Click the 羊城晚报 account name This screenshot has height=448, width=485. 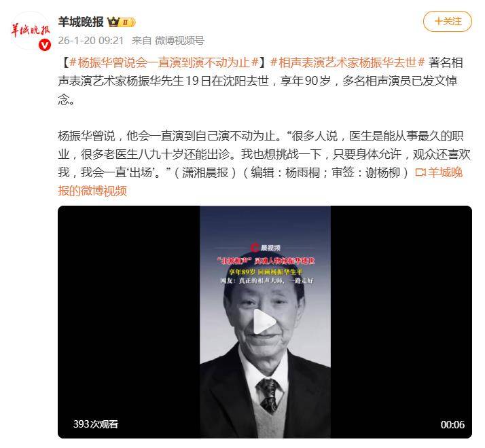[x=81, y=22]
